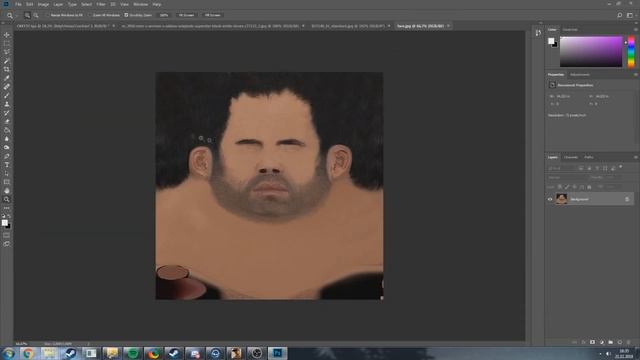Click the 100% zoom button
Viewport: 640px width, 360px height.
click(x=164, y=15)
